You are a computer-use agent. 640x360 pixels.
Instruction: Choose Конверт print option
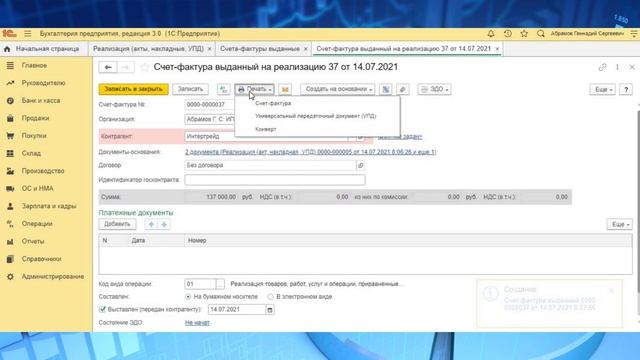[x=266, y=129]
